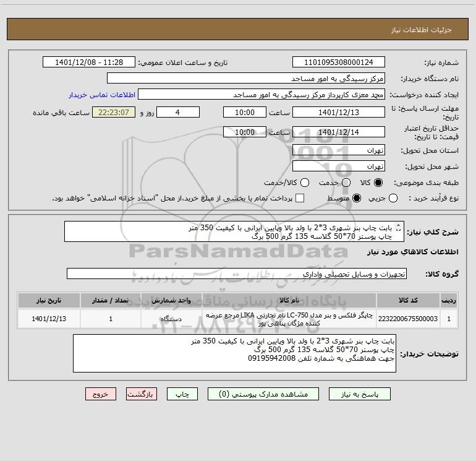Click the خروج exit button

point(101,394)
